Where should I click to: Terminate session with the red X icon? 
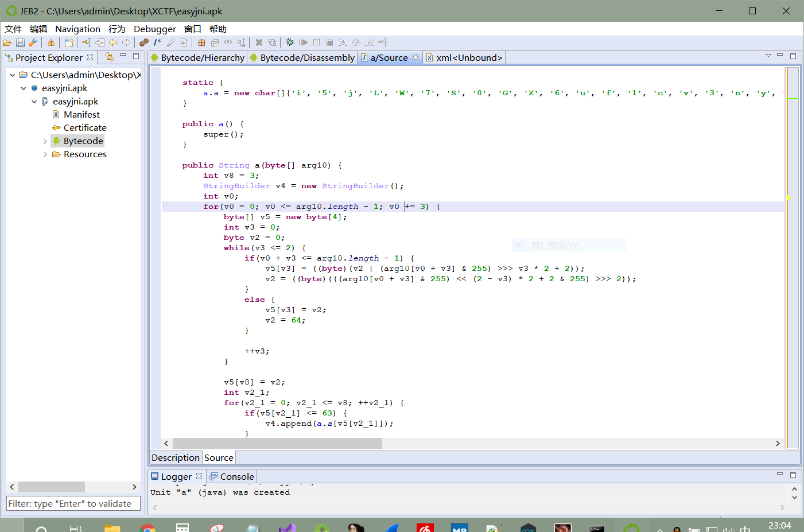[x=258, y=42]
